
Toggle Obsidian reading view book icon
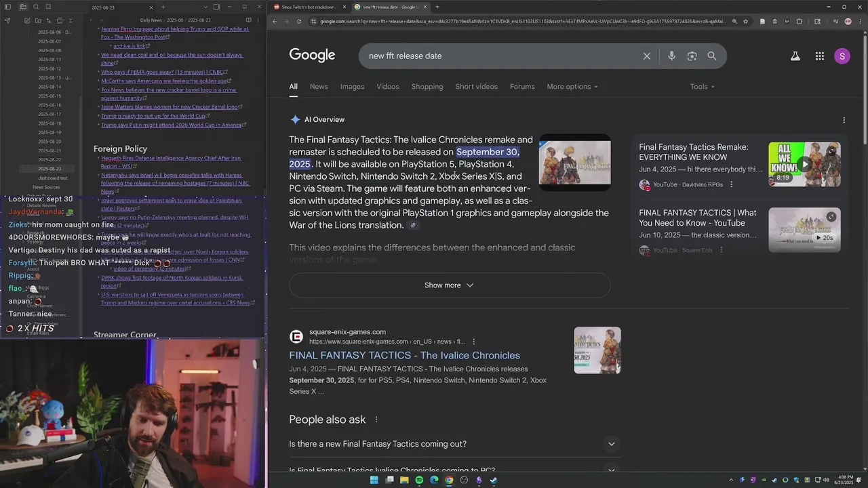248,20
